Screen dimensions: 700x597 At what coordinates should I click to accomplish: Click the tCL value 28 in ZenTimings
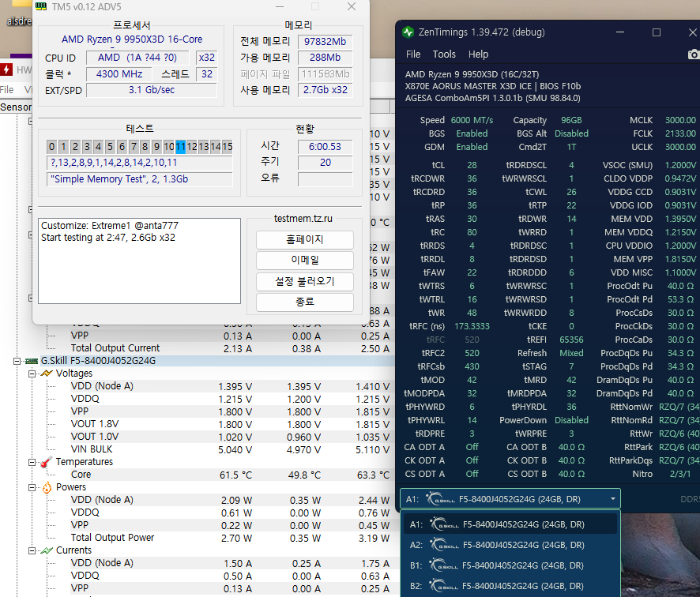[472, 165]
